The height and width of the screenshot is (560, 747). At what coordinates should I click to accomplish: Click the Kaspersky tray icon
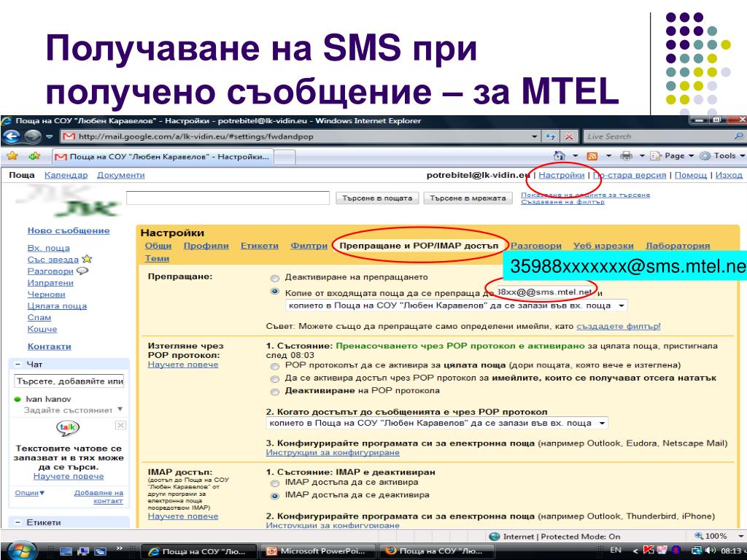[649, 551]
